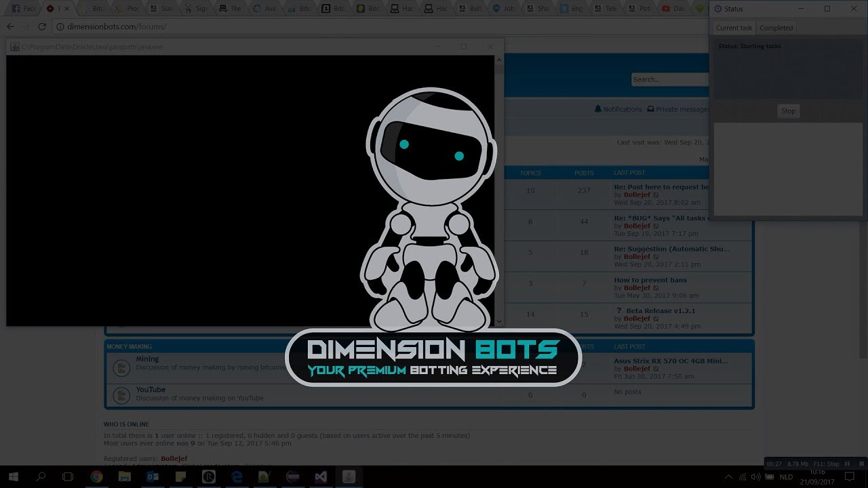Viewport: 868px width, 488px height.
Task: Click the browser back arrow
Action: pos(10,26)
